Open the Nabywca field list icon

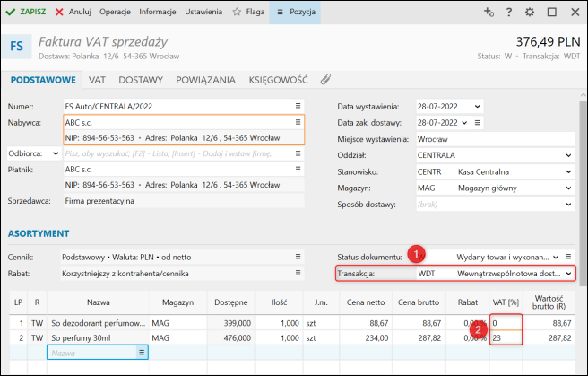tap(298, 122)
